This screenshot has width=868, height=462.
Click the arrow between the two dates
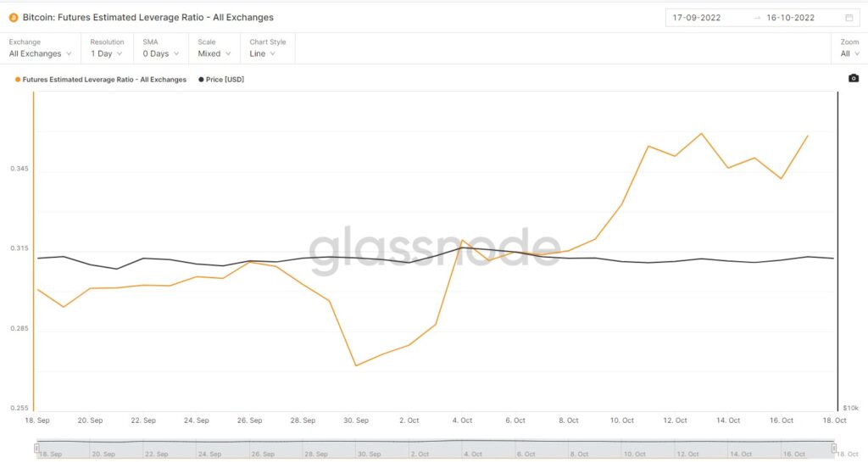pos(757,18)
